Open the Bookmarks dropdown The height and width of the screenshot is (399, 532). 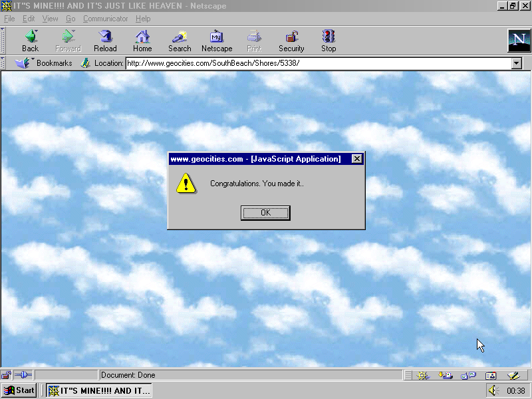tap(44, 63)
